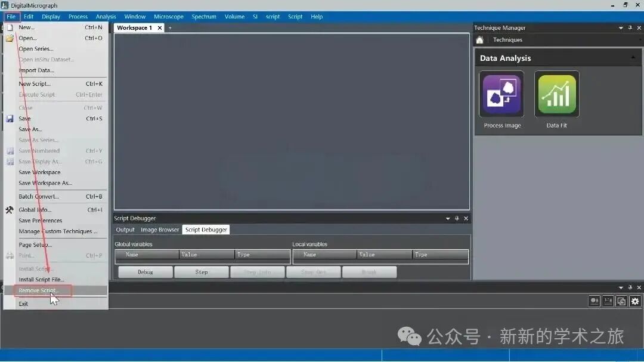Open the Help menu
This screenshot has height=362, width=644.
click(317, 17)
